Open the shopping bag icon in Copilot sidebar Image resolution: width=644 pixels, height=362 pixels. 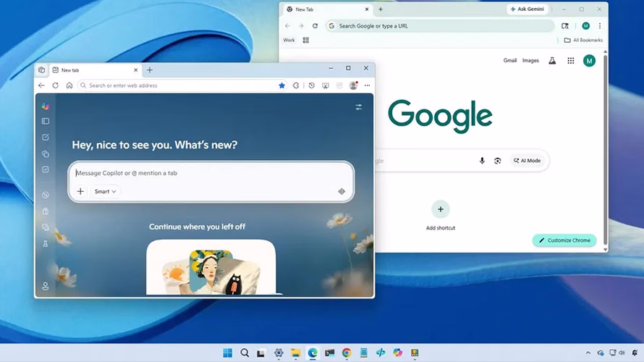(x=46, y=211)
